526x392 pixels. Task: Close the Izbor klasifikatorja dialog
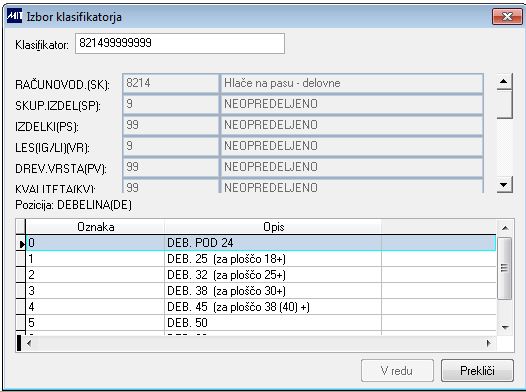pos(507,16)
